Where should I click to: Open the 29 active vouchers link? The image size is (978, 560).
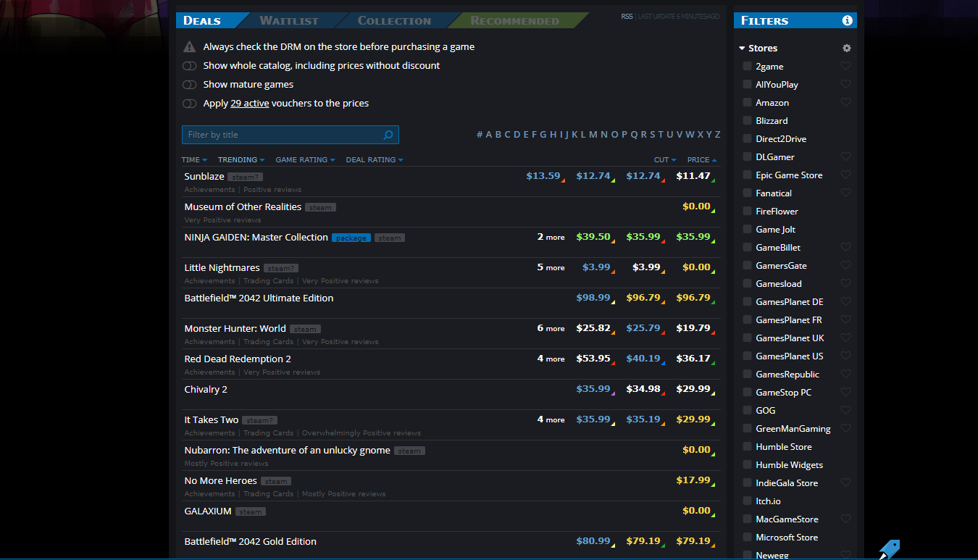pyautogui.click(x=249, y=103)
